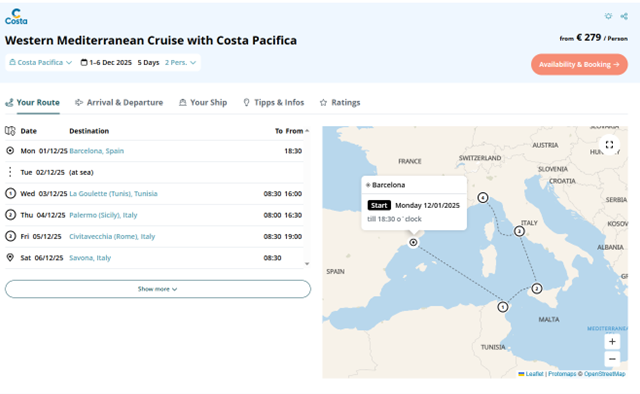Click map marker 4 at Savona

pos(483,198)
